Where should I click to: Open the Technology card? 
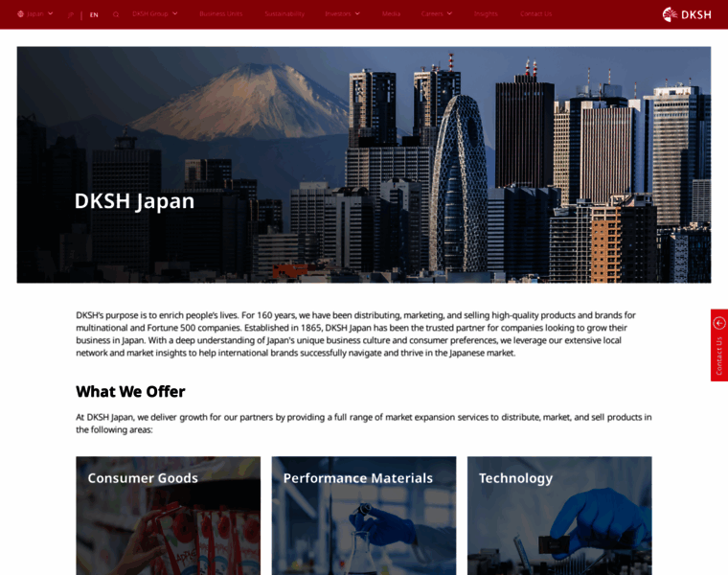[x=559, y=516]
